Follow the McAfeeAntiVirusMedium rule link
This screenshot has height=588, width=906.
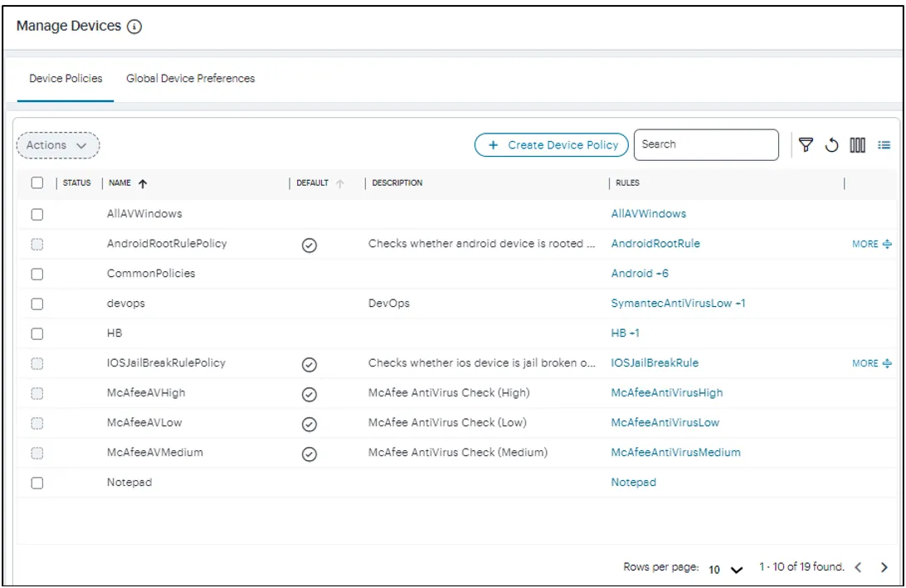pos(675,452)
